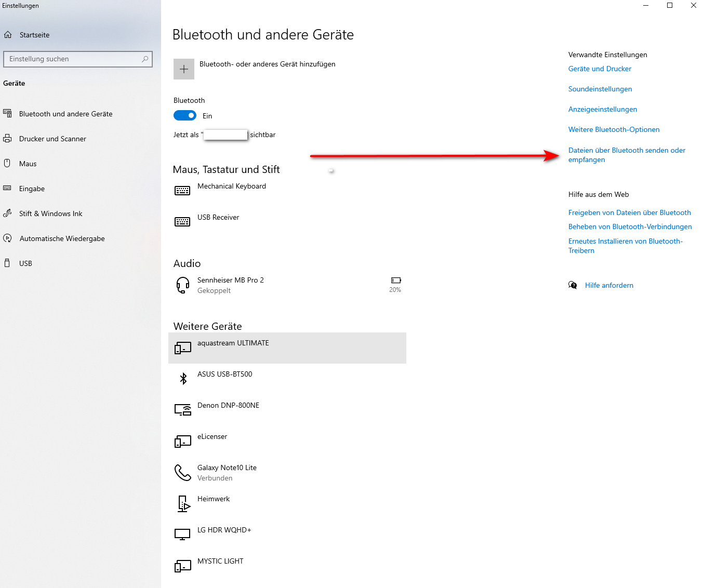The image size is (703, 588).
Task: Click the Ein label next to Bluetooth switch
Action: click(207, 116)
